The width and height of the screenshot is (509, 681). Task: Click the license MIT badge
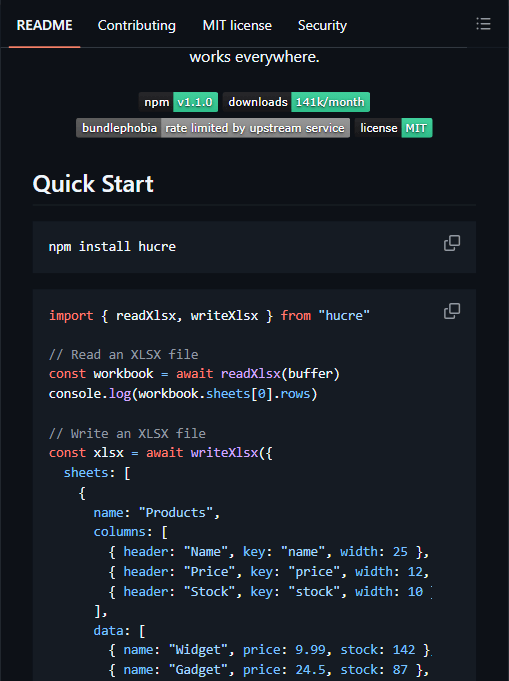point(393,128)
